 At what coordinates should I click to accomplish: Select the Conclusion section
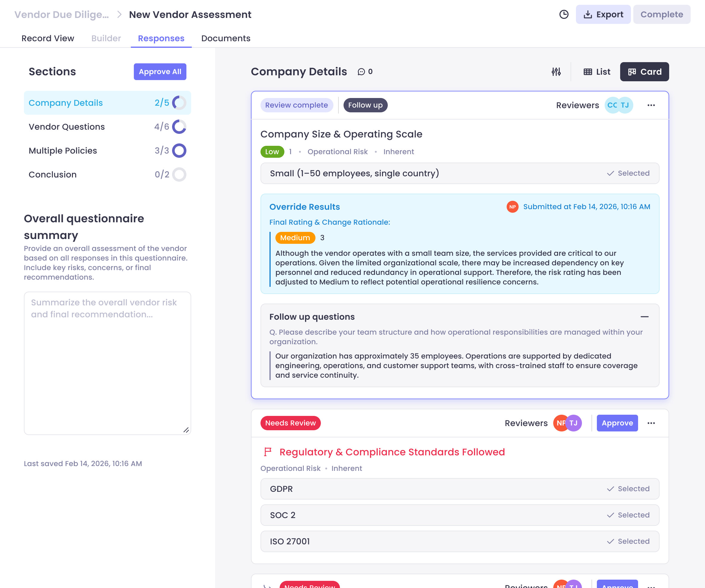108,174
